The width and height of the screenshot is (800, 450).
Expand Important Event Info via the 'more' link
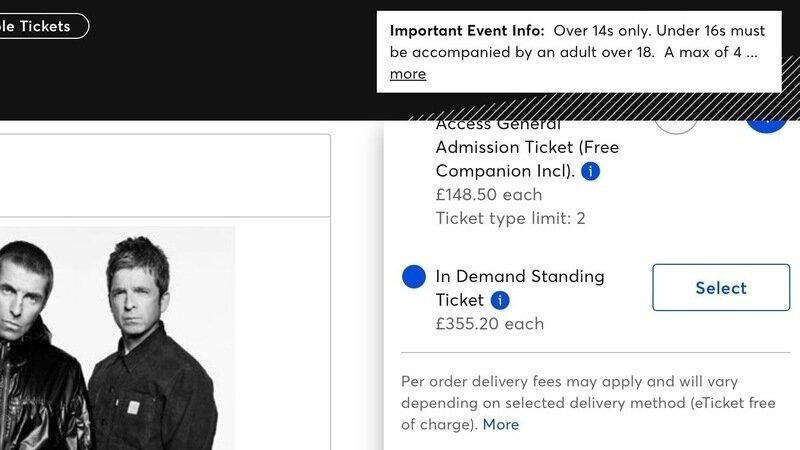pos(407,74)
